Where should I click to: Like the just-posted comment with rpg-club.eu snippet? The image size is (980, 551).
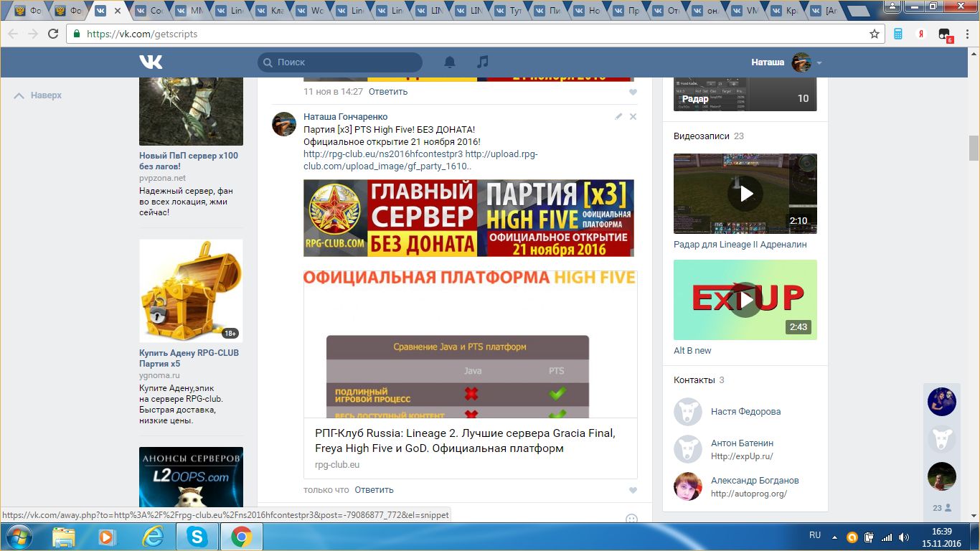point(633,491)
